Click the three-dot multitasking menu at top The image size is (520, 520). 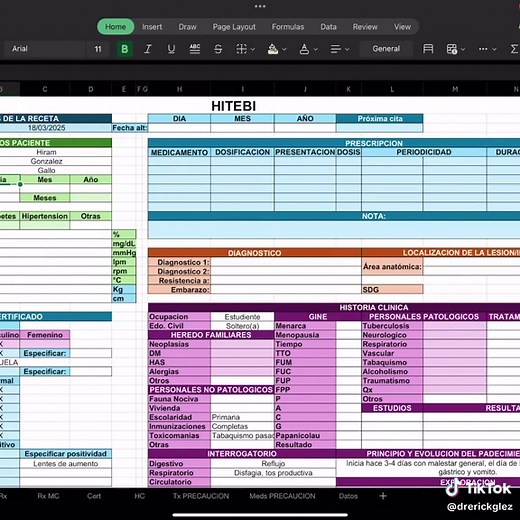(260, 6)
